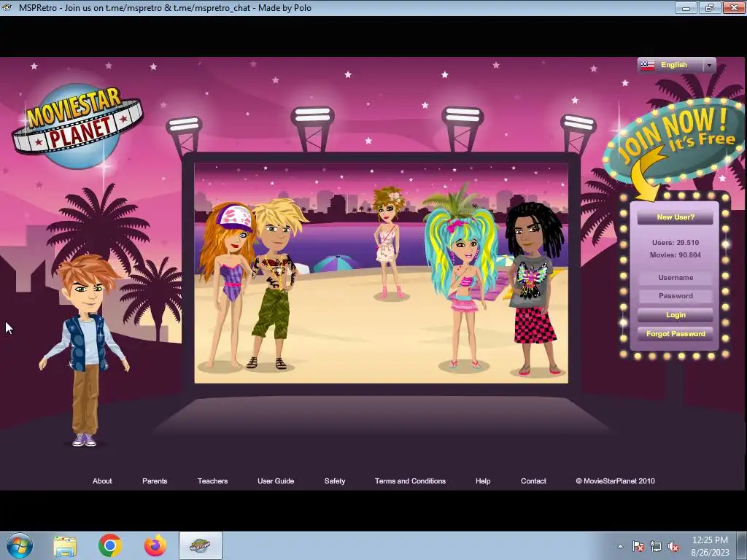The height and width of the screenshot is (560, 747).
Task: Click the Login button
Action: click(x=675, y=315)
